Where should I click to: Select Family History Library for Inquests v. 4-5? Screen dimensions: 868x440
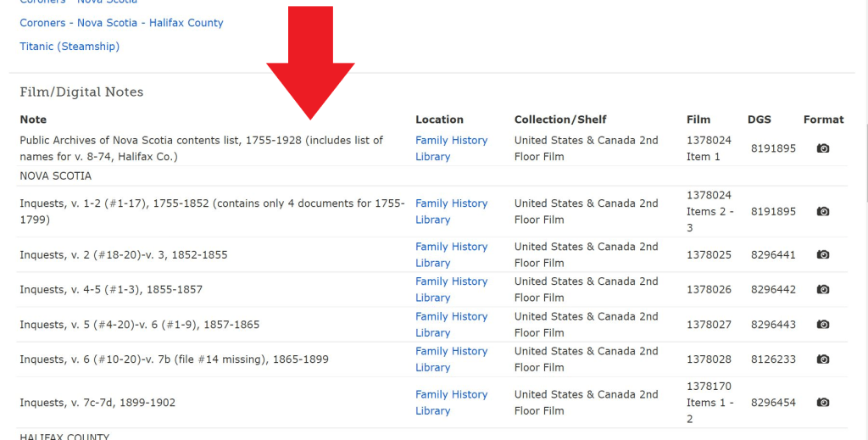(x=451, y=289)
